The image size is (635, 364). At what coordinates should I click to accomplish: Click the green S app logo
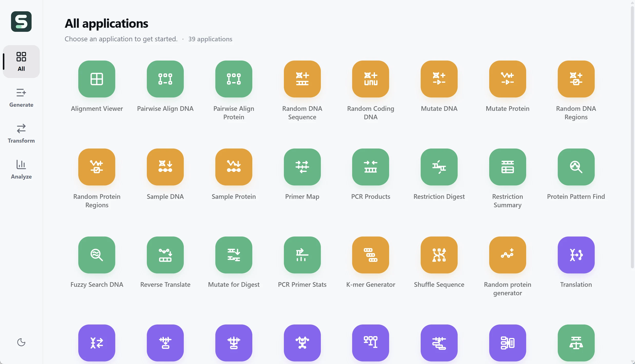(x=21, y=22)
